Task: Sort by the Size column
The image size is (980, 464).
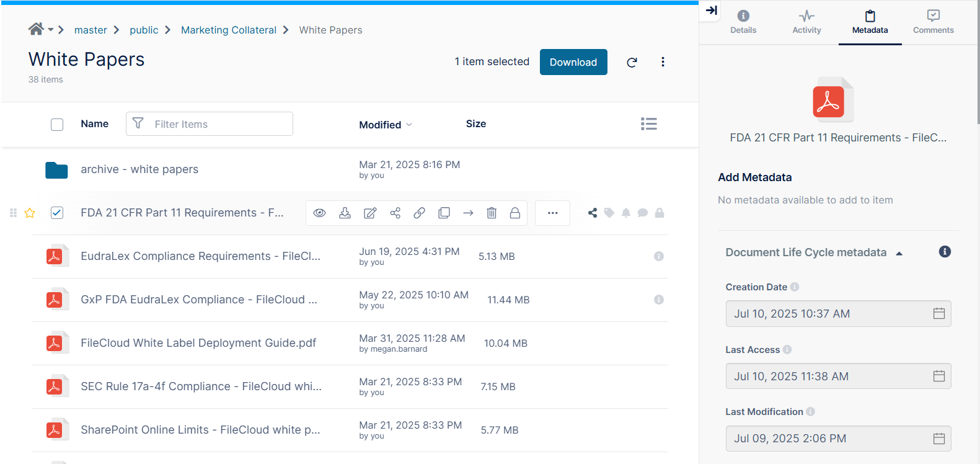Action: [x=476, y=124]
